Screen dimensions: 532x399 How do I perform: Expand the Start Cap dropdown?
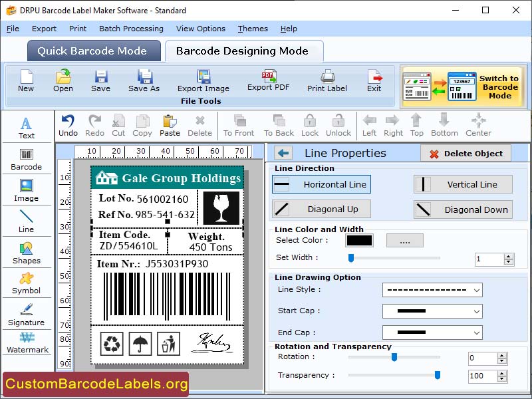click(432, 311)
